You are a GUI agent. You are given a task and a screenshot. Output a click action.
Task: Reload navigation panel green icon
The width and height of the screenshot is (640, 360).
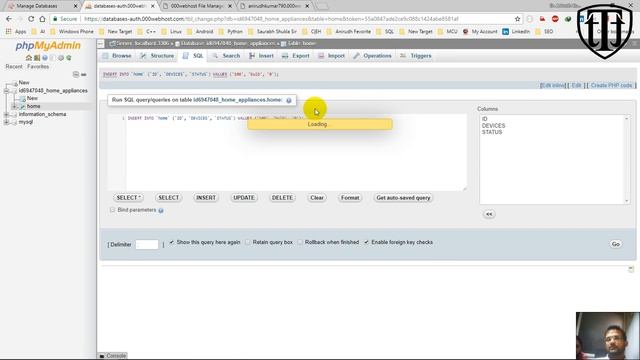click(69, 58)
